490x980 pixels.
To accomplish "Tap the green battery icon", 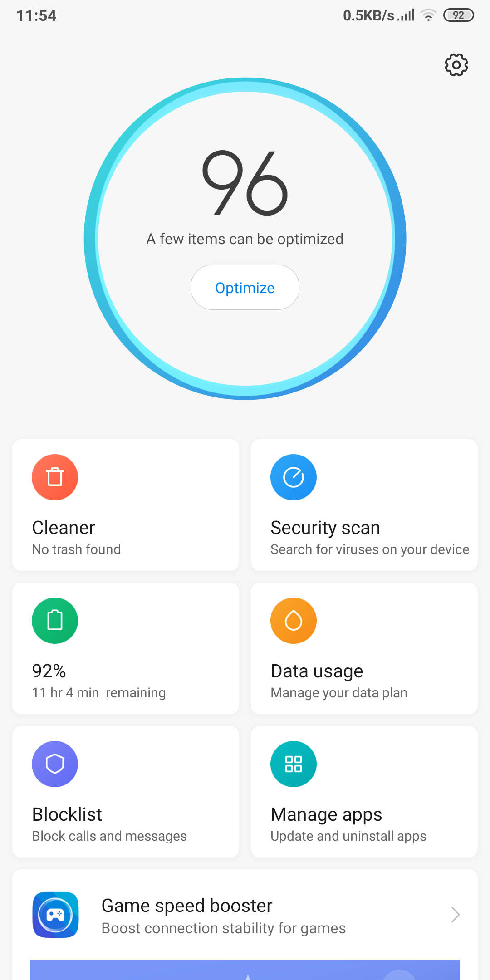I will 55,621.
